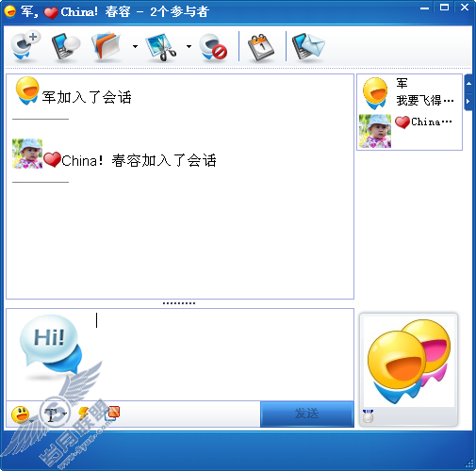Select the China participant with baby photo
Screen dimensions: 476x471
point(409,131)
